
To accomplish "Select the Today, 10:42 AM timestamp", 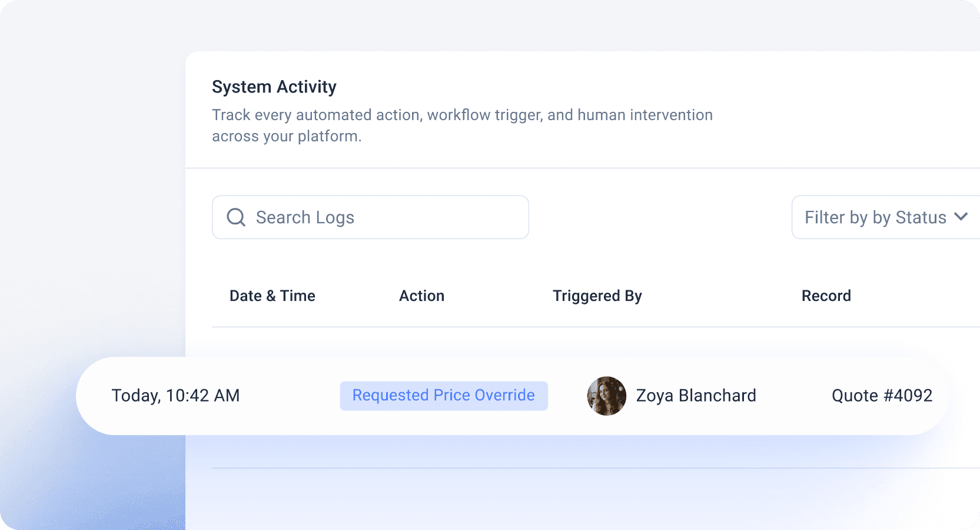I will pos(175,396).
